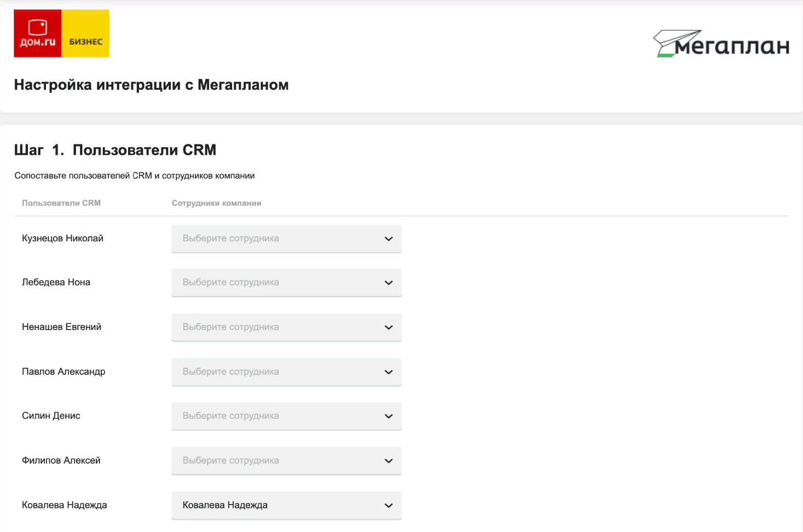Change selected employee Ковалева Надежда dropdown
Viewport: 803px width, 532px height.
[x=286, y=505]
